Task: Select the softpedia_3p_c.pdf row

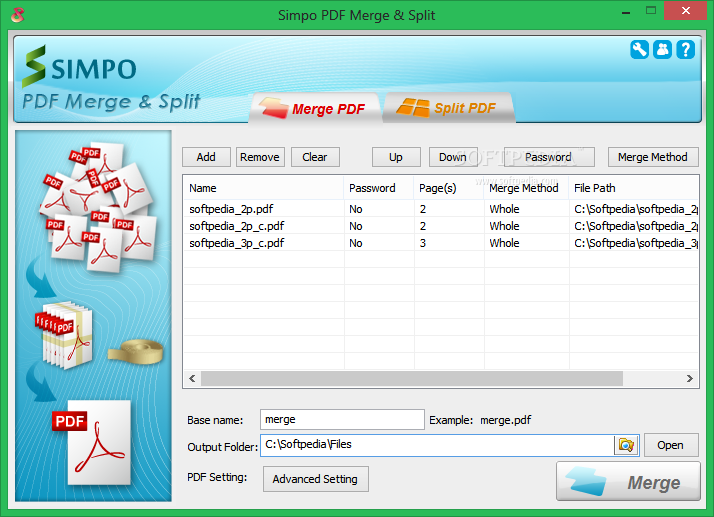Action: (441, 243)
